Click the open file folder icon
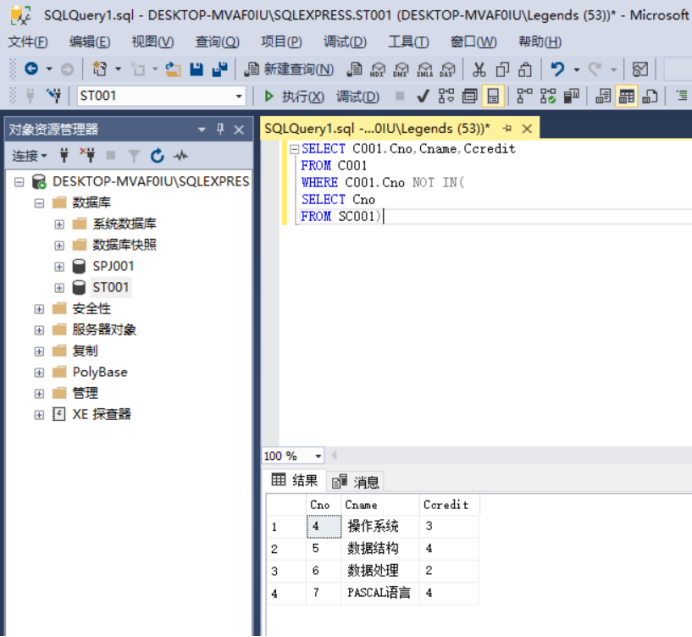The width and height of the screenshot is (692, 637). (x=173, y=69)
